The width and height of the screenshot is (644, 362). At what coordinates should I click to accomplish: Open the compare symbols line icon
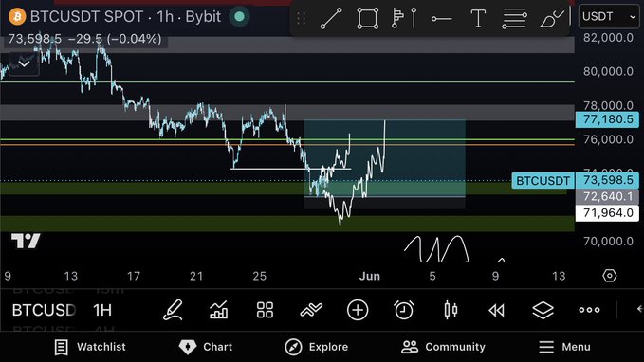pos(311,310)
